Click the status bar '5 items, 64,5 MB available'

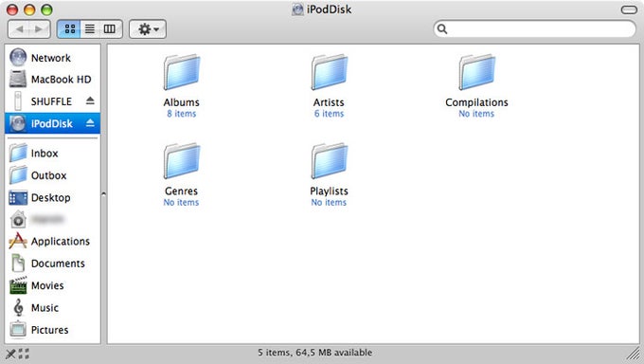315,353
